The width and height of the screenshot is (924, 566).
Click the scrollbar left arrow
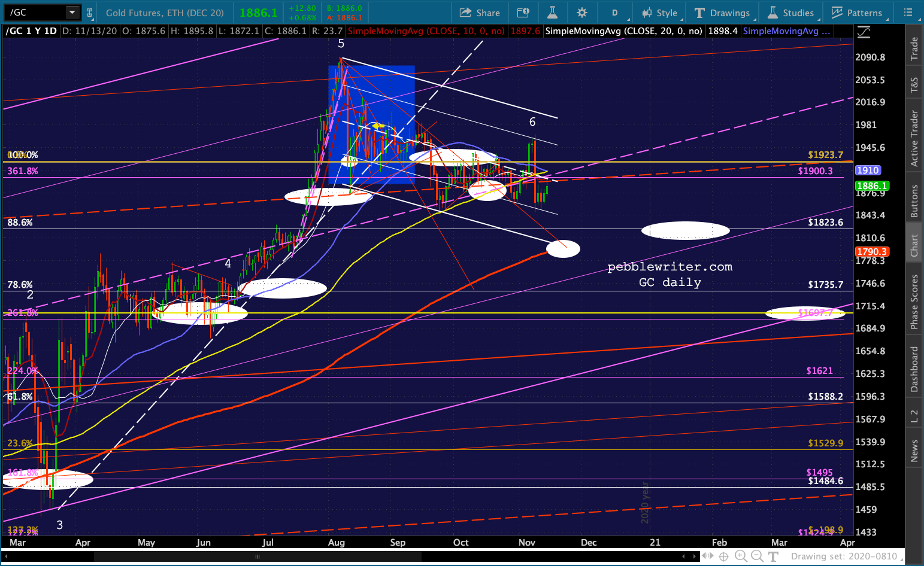pos(5,556)
